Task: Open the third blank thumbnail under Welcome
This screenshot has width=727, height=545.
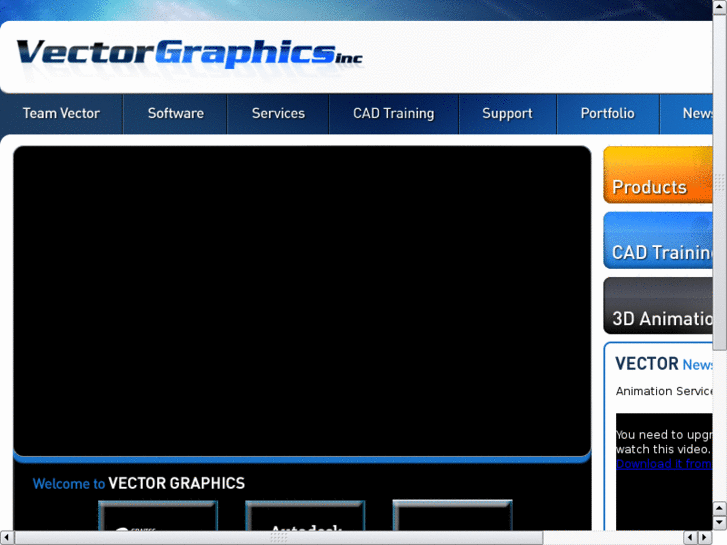Action: click(453, 515)
